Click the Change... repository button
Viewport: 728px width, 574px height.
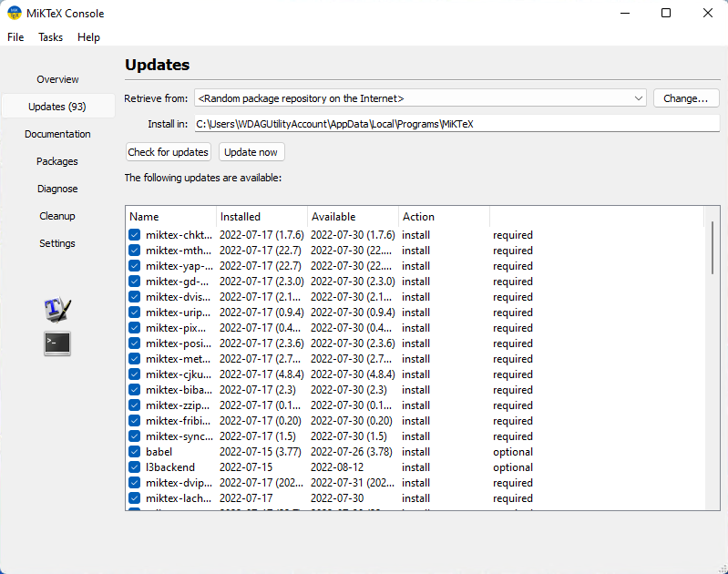(686, 98)
